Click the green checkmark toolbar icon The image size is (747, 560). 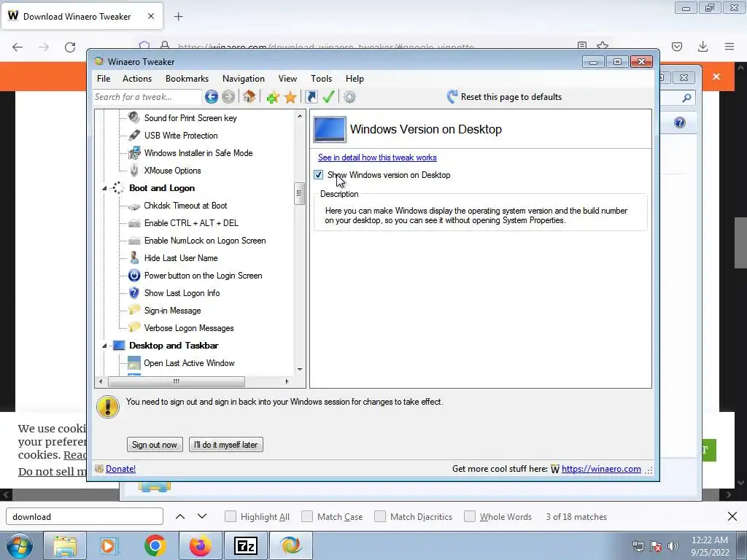(x=328, y=97)
